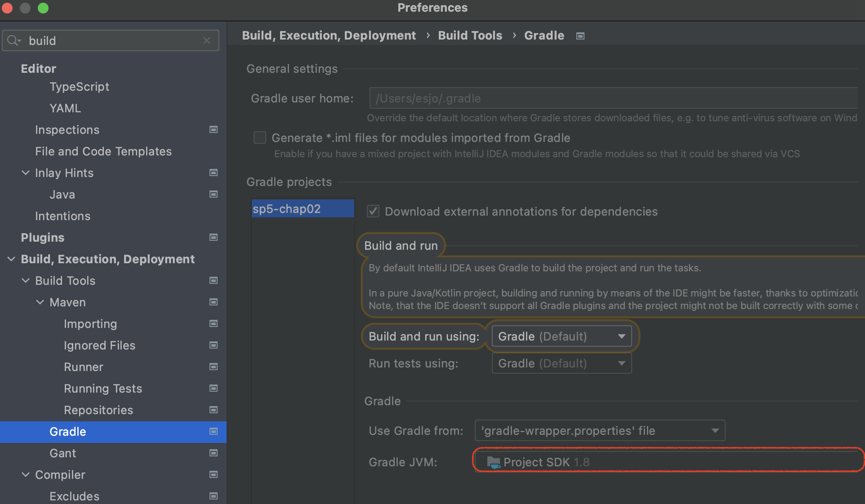Screen dimensions: 865x504
Task: Select TypeScript under Editor
Action: pyautogui.click(x=79, y=86)
